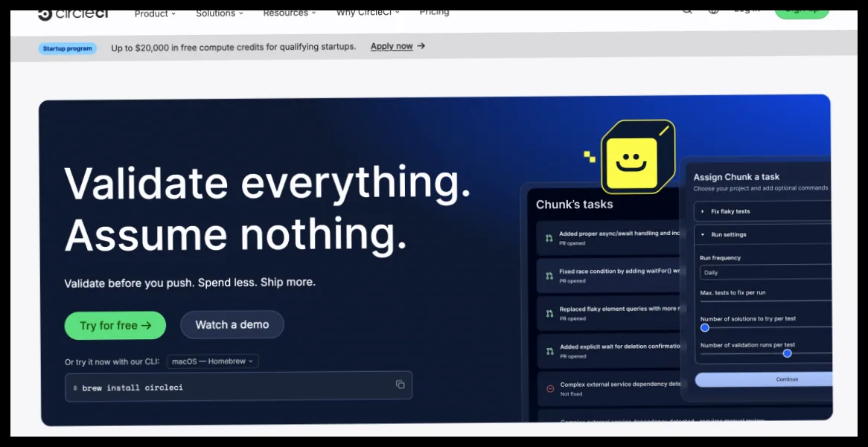Adjust the Number of validation runs slider handle
The image size is (868, 447).
pos(787,353)
